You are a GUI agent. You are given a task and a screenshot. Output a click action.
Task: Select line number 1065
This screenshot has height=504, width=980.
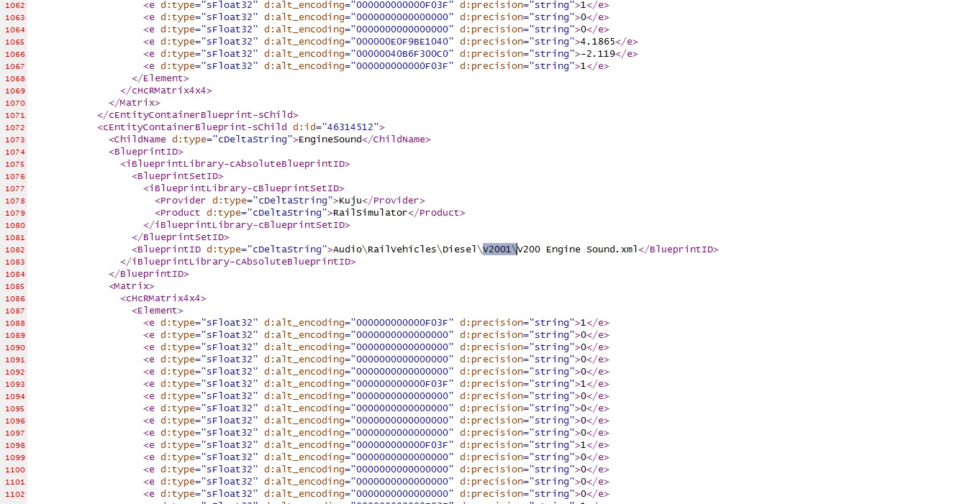(x=14, y=42)
